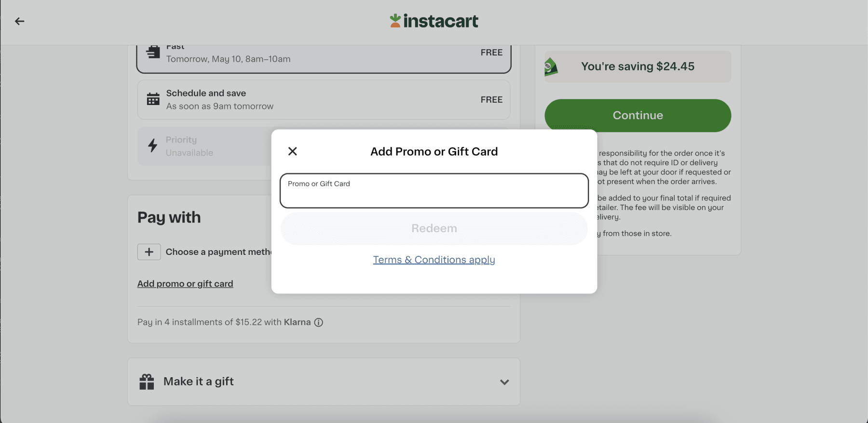This screenshot has width=868, height=423.
Task: Select the Schedule and save delivery option
Action: coord(323,100)
